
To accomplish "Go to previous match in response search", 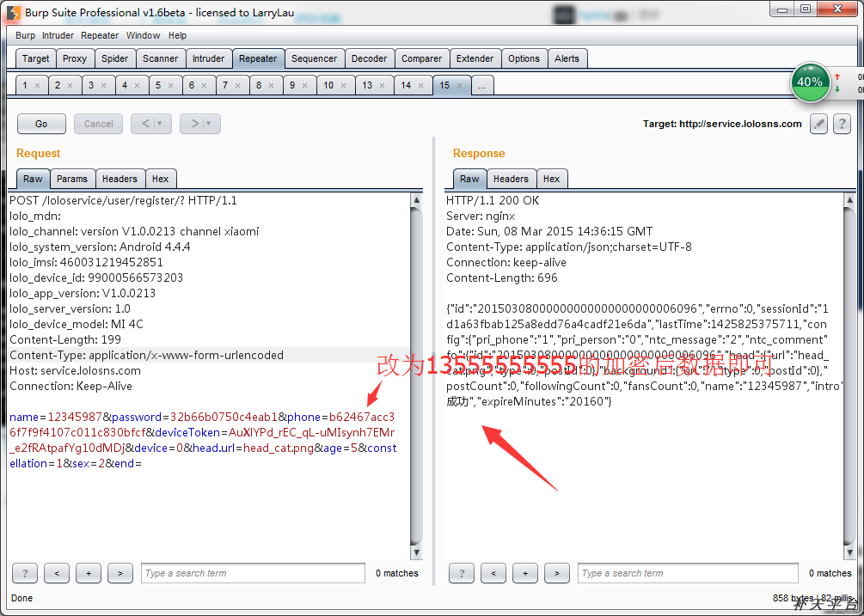I will [493, 573].
